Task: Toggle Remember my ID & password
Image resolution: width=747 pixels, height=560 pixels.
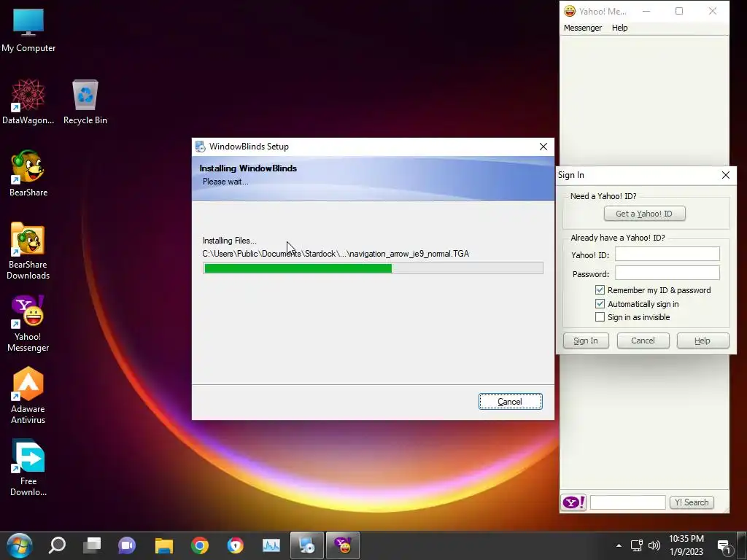Action: (600, 290)
